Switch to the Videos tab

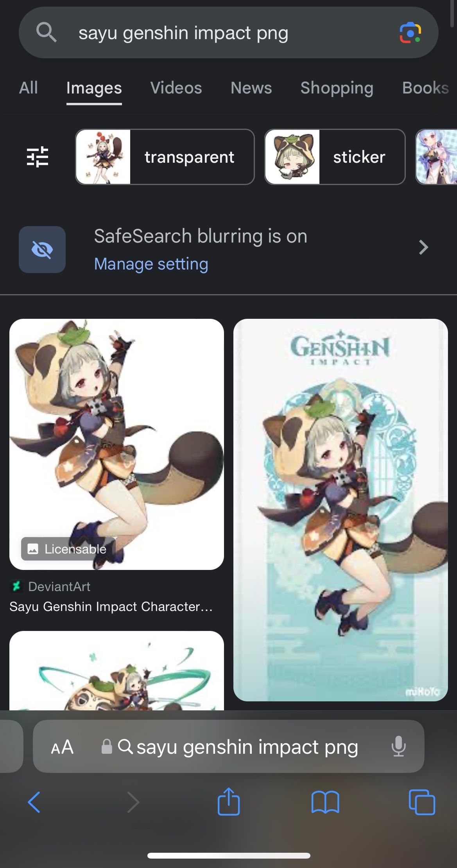point(176,88)
